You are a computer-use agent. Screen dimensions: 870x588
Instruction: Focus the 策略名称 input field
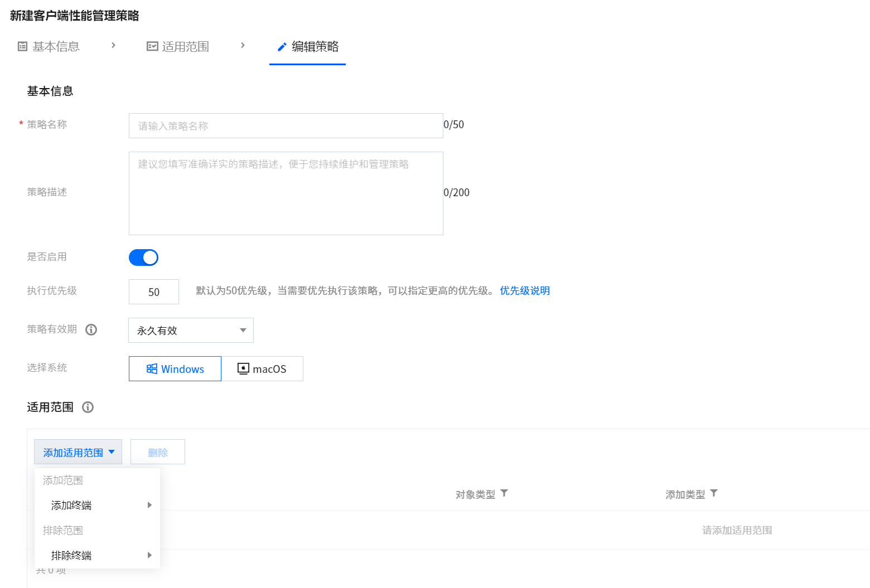[x=286, y=126]
